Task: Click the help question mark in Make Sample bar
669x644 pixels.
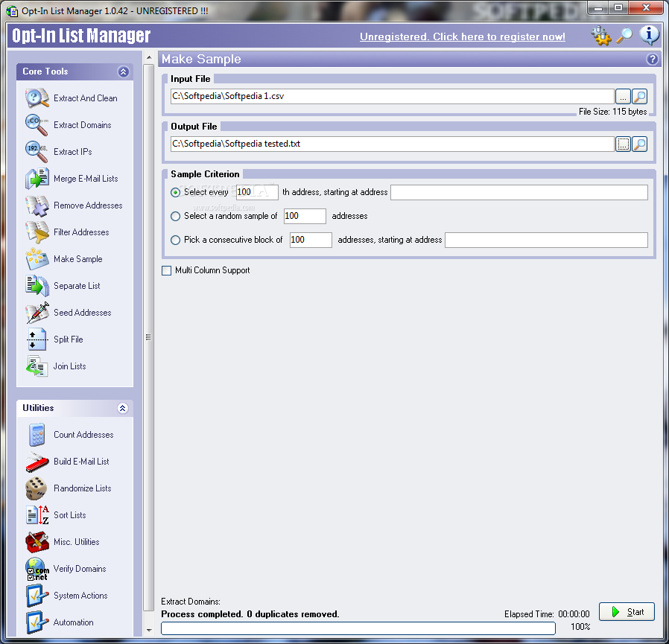Action: pos(652,59)
